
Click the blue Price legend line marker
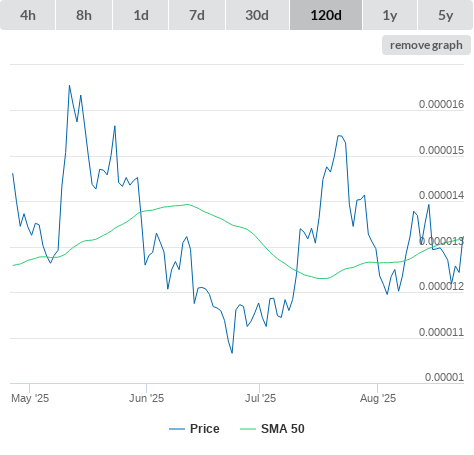click(x=177, y=429)
